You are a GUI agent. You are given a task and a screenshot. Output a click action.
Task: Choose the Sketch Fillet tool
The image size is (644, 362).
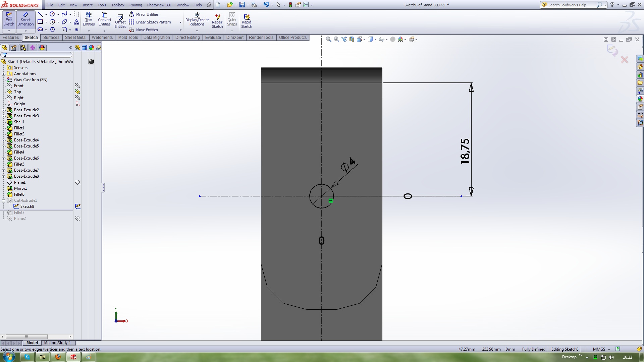pos(64,29)
